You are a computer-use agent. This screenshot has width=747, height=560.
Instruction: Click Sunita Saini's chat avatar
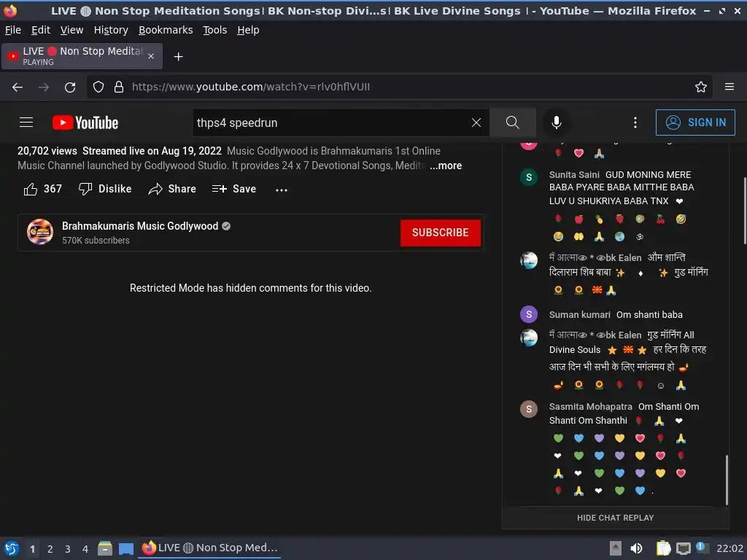(x=529, y=178)
